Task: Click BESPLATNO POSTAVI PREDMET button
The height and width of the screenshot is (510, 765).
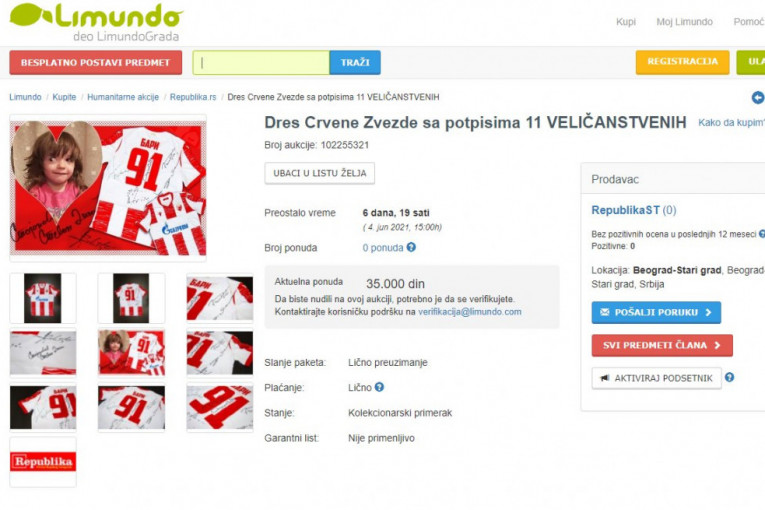Action: pyautogui.click(x=96, y=62)
